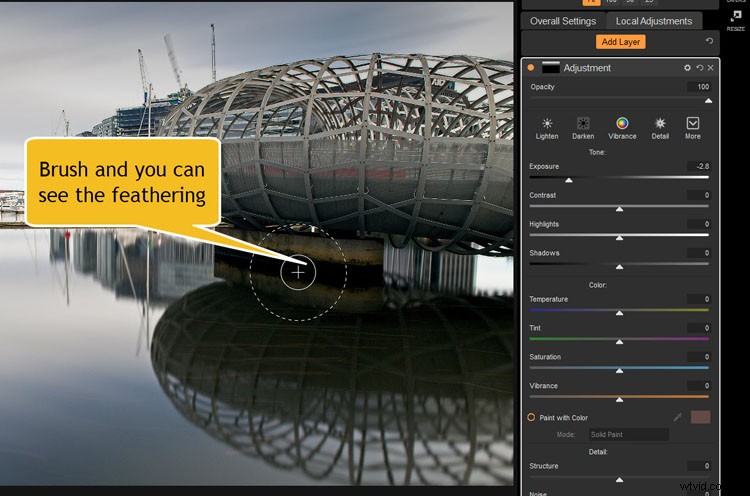This screenshot has width=750, height=496.
Task: Adjust the Opacity slider handle
Action: 708,101
